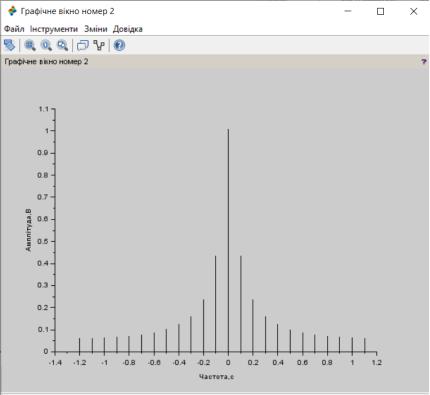Click the horizontal axis tick label -1.4

click(x=55, y=363)
